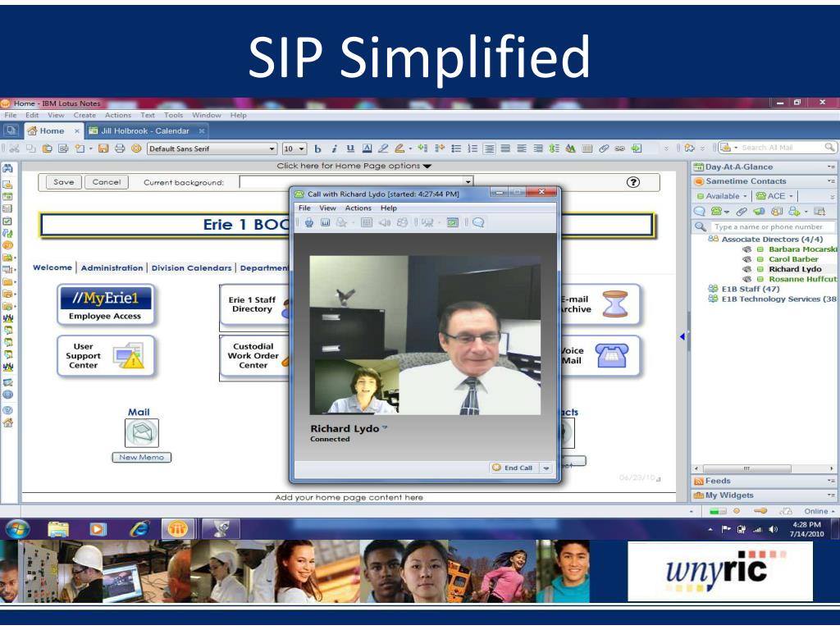Open MyErie1 Employee Access
This screenshot has height=630, width=840.
coord(106,304)
